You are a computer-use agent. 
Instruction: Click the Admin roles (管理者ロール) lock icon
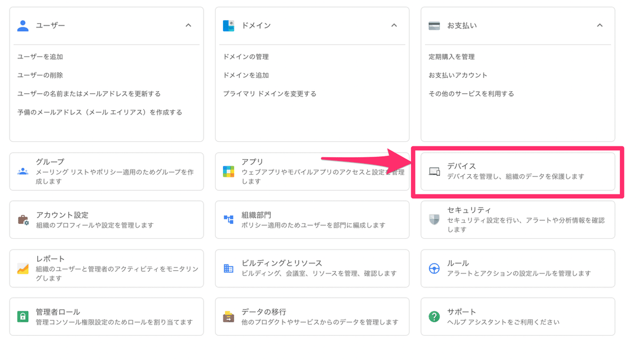(22, 317)
